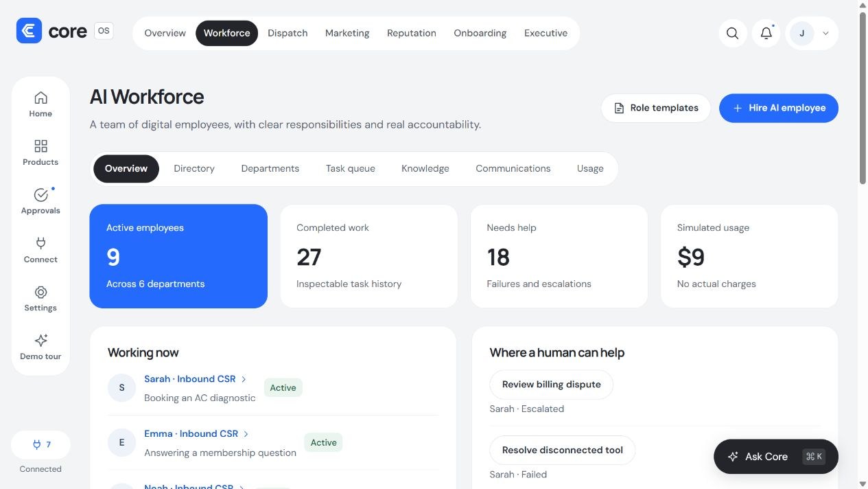Click the 7 connected plug badge

click(40, 444)
